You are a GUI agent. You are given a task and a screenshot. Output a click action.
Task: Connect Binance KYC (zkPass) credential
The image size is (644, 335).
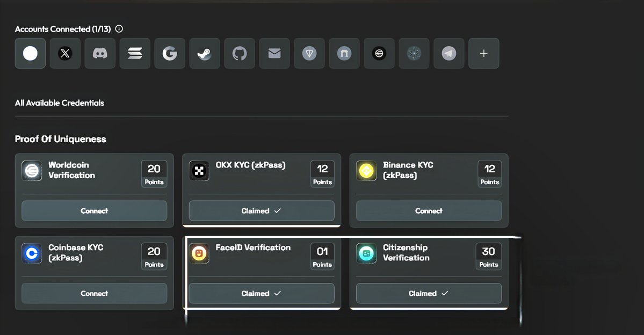pyautogui.click(x=429, y=210)
